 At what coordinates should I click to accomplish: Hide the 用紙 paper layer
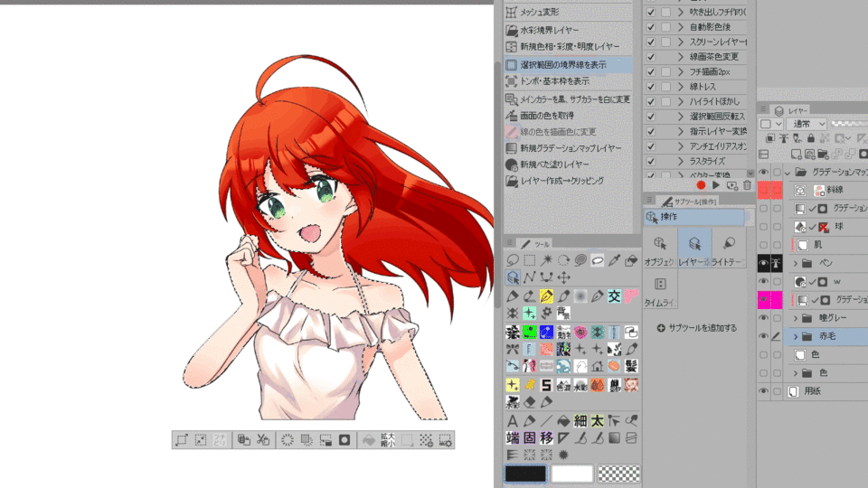(764, 391)
